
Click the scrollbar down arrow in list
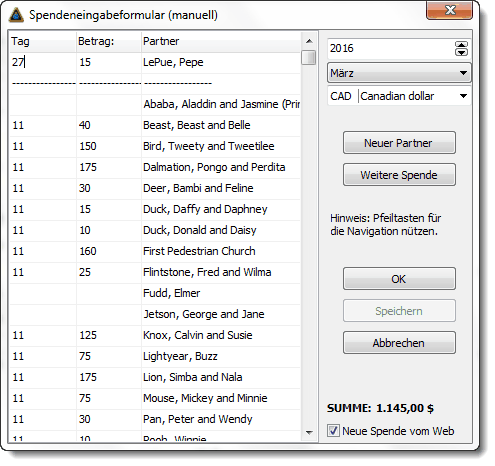pyautogui.click(x=309, y=432)
